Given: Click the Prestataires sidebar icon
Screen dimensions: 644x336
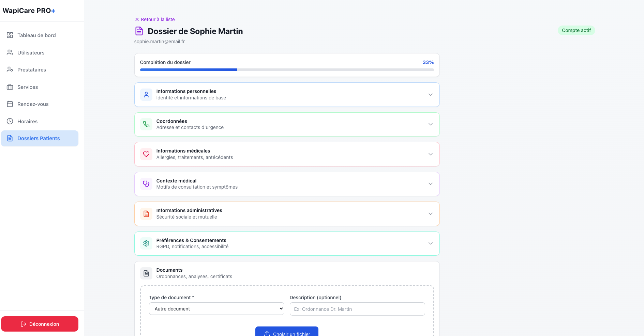Looking at the screenshot, I should coord(10,69).
